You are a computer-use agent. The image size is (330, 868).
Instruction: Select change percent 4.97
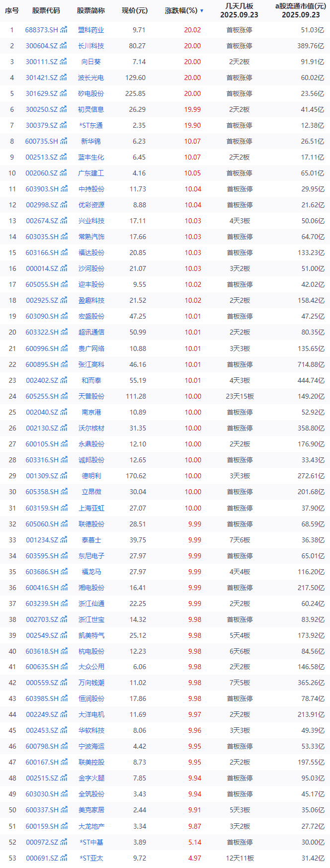(x=194, y=858)
